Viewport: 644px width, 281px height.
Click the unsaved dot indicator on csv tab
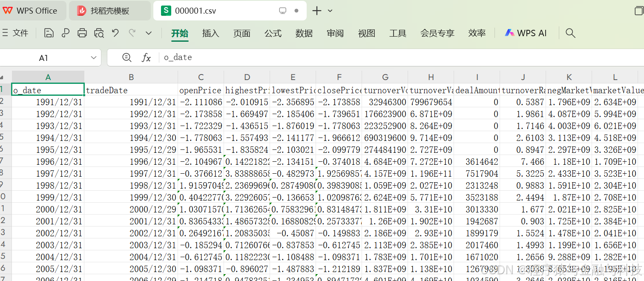[297, 11]
